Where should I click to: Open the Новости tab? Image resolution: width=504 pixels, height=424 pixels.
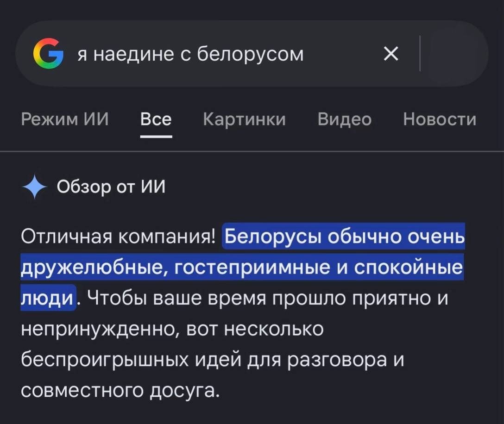[440, 119]
